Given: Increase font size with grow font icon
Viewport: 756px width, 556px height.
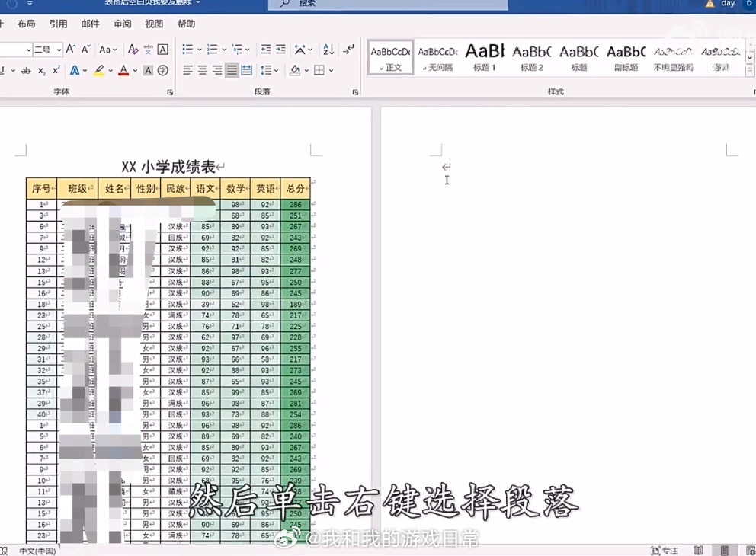Looking at the screenshot, I should click(x=70, y=50).
